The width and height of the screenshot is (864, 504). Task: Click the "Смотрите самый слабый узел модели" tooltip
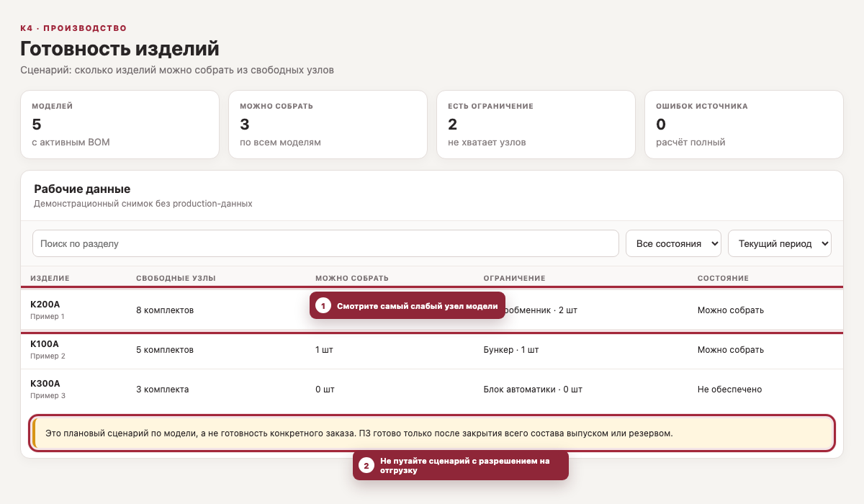[x=408, y=306]
